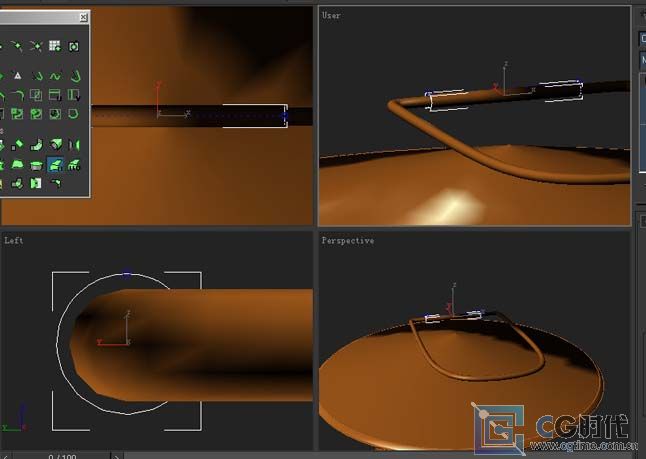Viewport: 646px width, 459px height.
Task: Select Create Curve-Curve Point tool
Action: (x=36, y=46)
